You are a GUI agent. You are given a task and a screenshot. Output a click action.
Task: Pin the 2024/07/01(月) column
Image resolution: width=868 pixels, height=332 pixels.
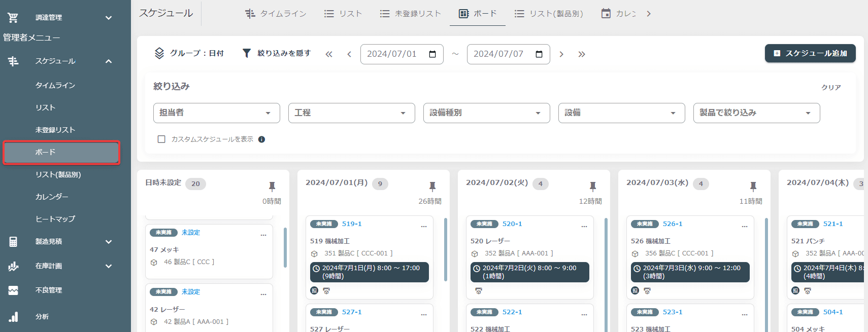point(432,186)
